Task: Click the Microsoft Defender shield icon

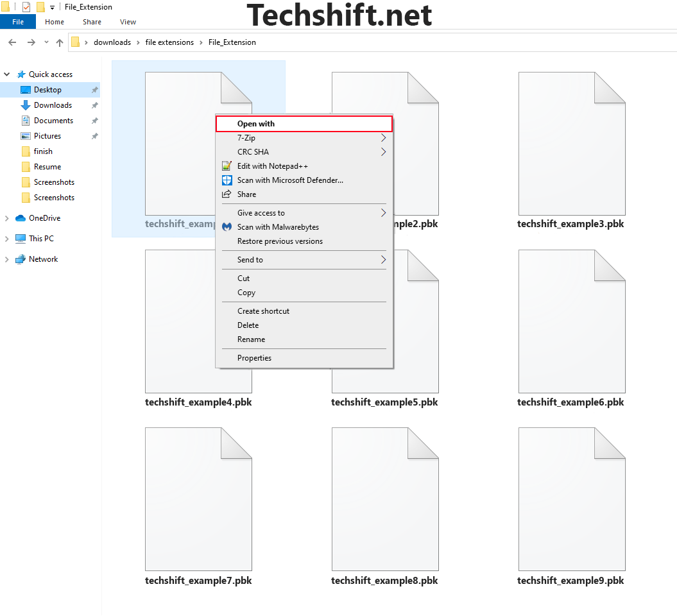Action: click(227, 180)
